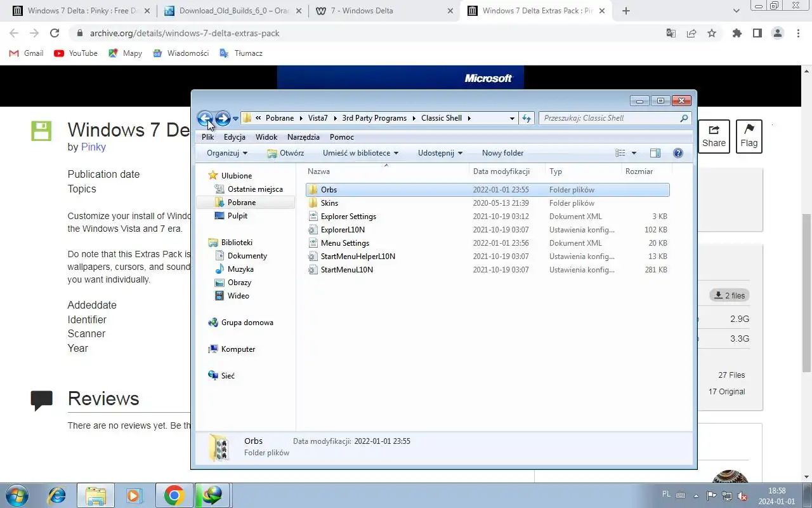Expand the Udostępnij dropdown

[x=440, y=153]
